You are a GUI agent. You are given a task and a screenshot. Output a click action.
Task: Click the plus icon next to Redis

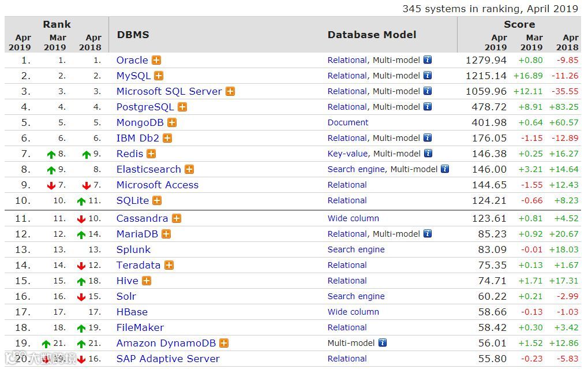point(151,154)
